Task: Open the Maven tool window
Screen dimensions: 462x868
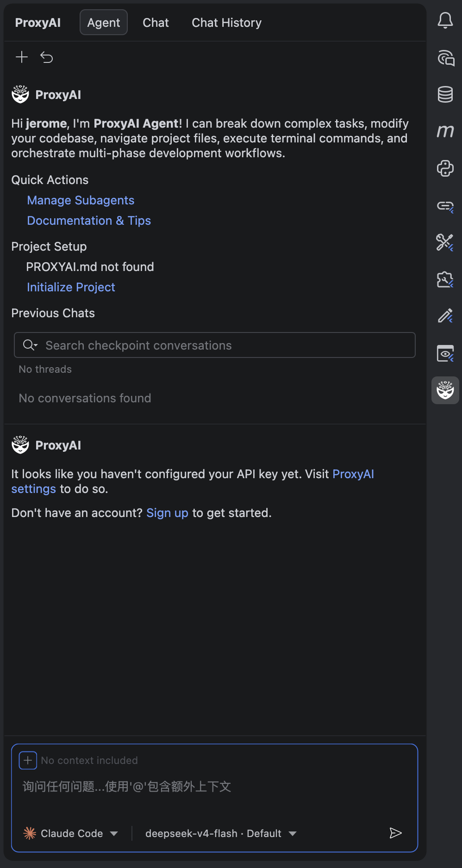Action: coord(445,131)
